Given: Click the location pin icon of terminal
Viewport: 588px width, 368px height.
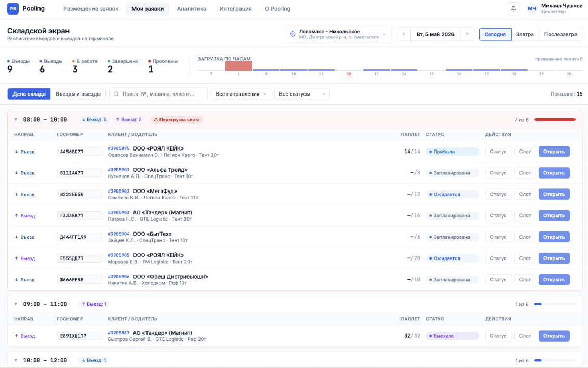Looking at the screenshot, I should click(x=293, y=34).
